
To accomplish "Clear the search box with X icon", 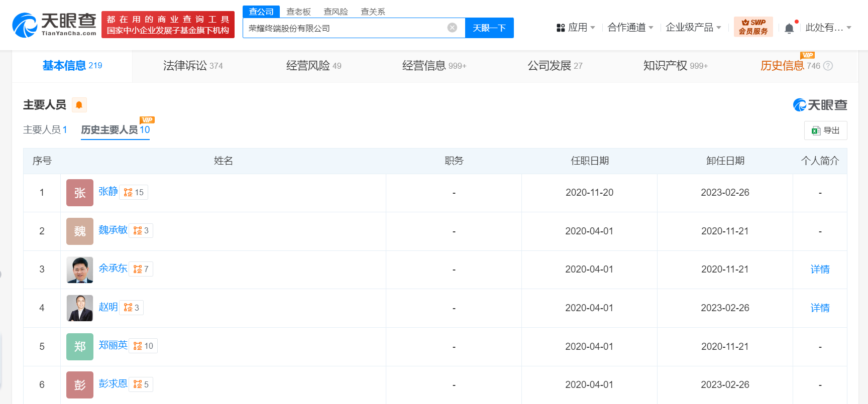I will [x=452, y=28].
